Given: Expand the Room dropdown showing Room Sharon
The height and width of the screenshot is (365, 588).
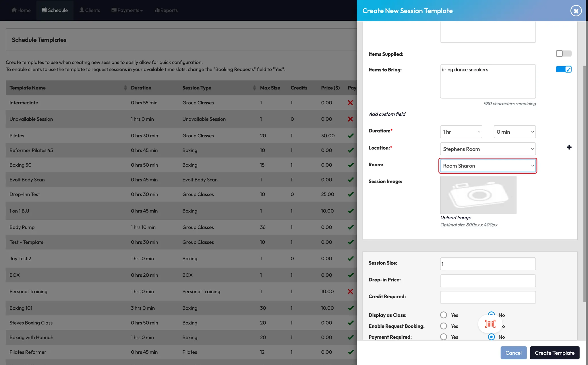Looking at the screenshot, I should pos(488,166).
